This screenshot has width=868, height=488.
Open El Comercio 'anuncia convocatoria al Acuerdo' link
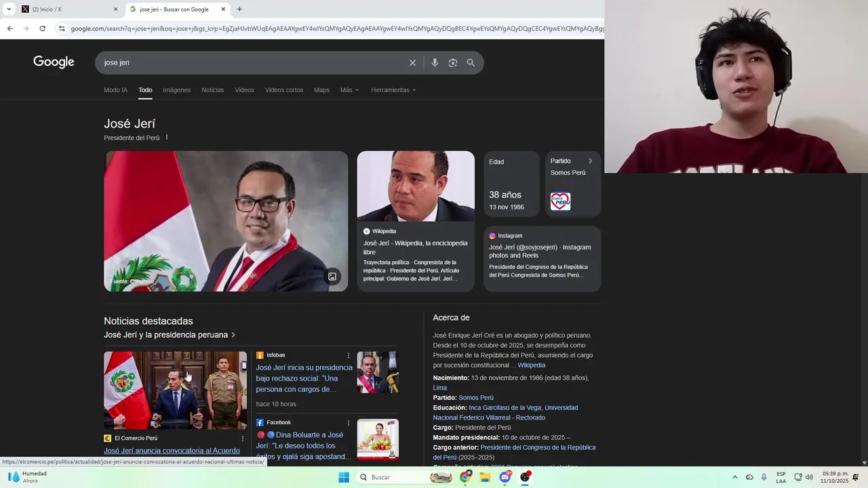pyautogui.click(x=172, y=451)
